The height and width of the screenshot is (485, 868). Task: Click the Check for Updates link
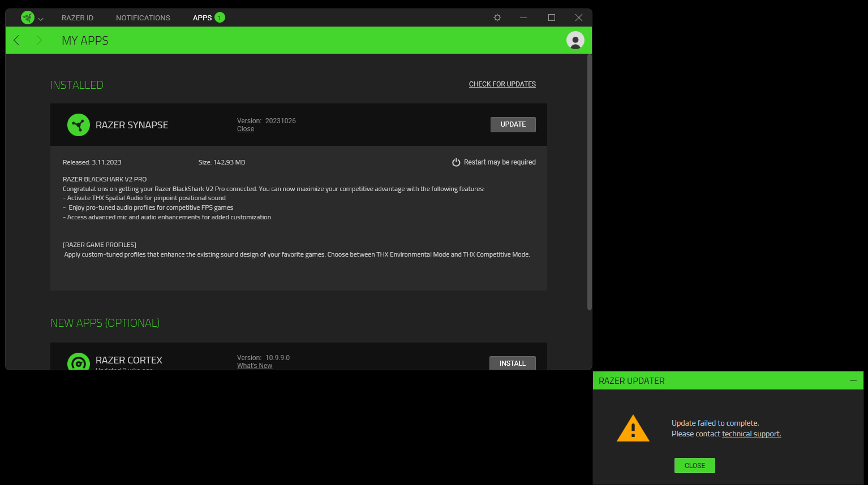(x=502, y=84)
